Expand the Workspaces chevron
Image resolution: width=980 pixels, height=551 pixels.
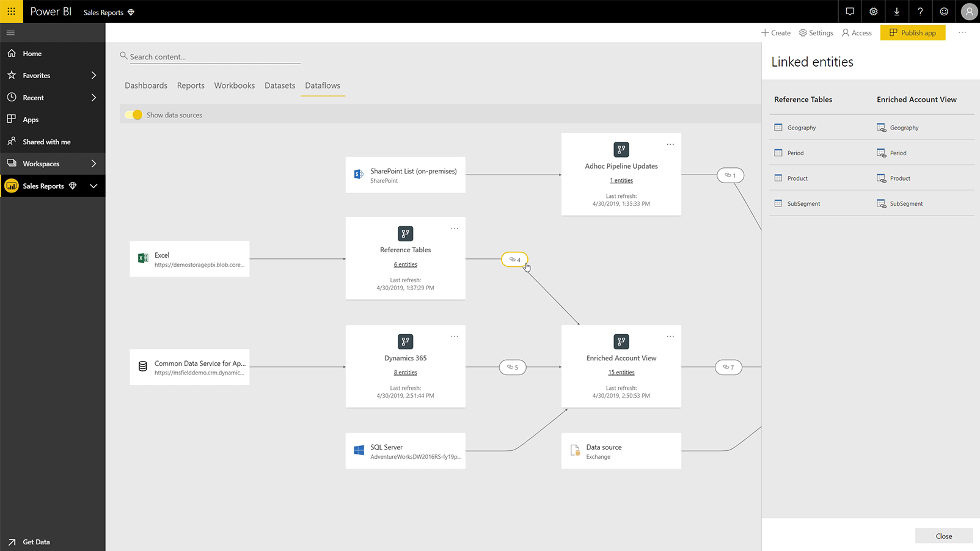coord(93,164)
